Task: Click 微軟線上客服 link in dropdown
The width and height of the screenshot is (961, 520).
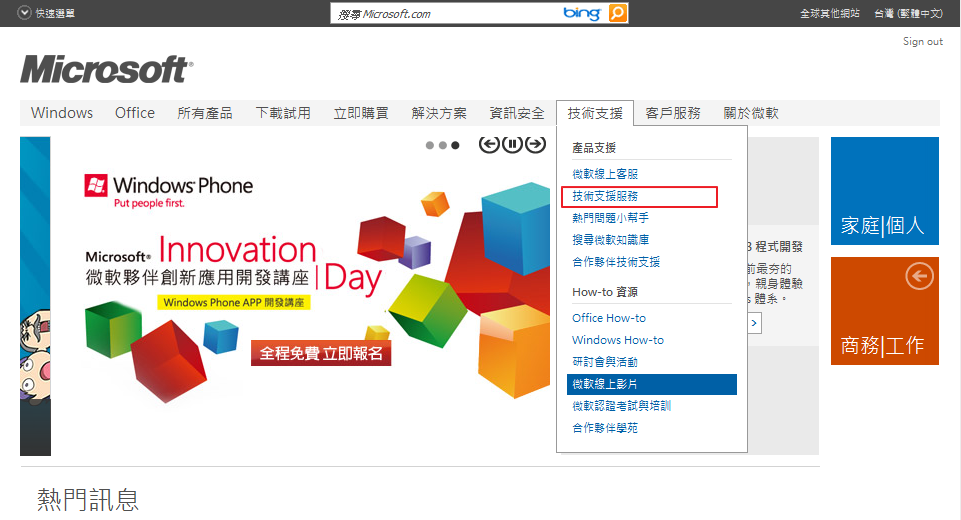Action: pyautogui.click(x=605, y=174)
